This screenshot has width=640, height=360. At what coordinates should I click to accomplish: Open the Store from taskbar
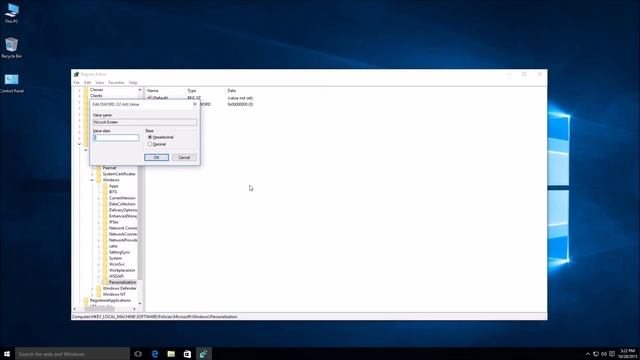pyautogui.click(x=187, y=354)
